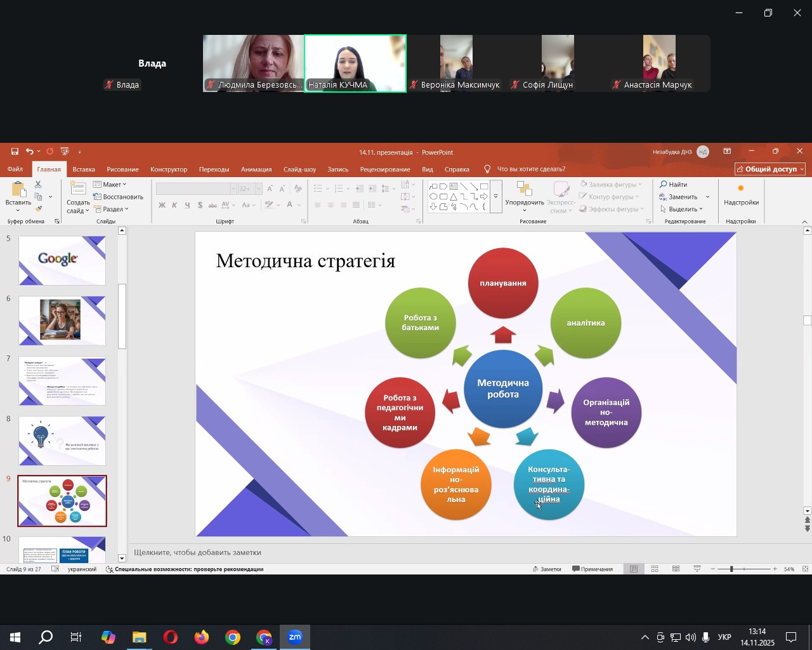Switch to the Анимация tab

[256, 169]
